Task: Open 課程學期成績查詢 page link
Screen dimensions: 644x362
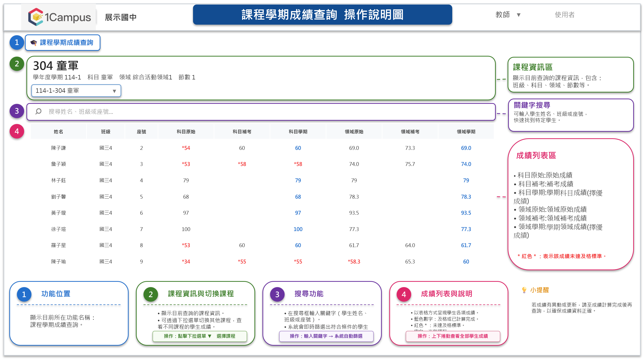Action: (x=63, y=42)
